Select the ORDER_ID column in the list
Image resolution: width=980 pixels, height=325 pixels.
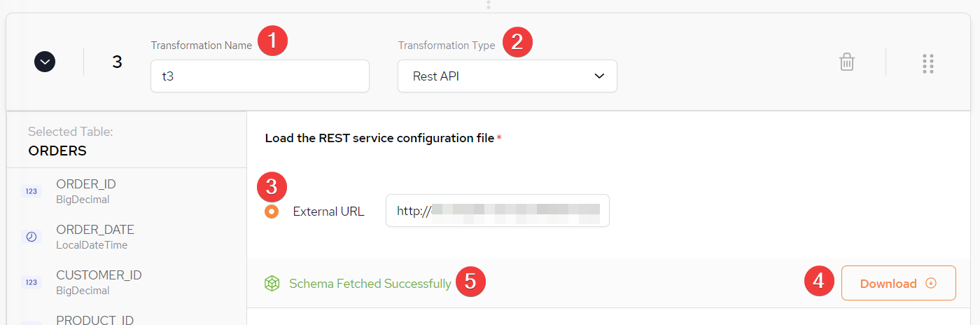[127, 191]
